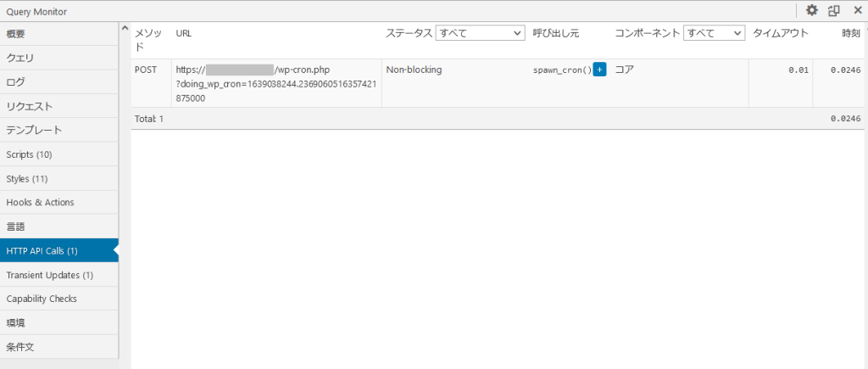Screen dimensions: 868x369
Task: Select Hooks & Actions in sidebar
Action: point(59,202)
